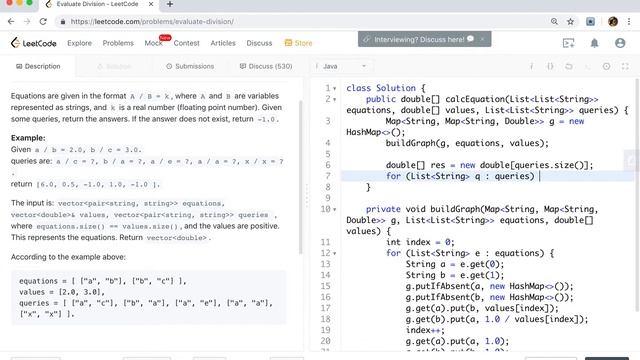This screenshot has width=640, height=360.
Task: Click the reset code icon
Action: click(x=569, y=66)
